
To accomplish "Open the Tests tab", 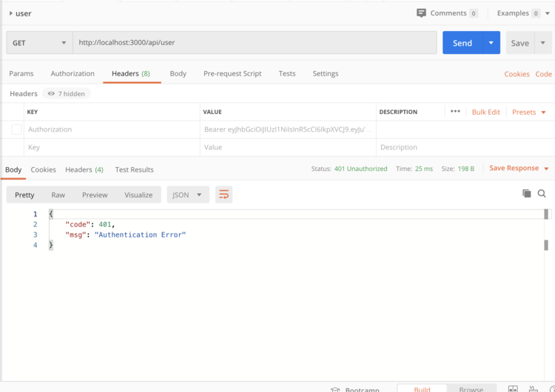I will 287,73.
